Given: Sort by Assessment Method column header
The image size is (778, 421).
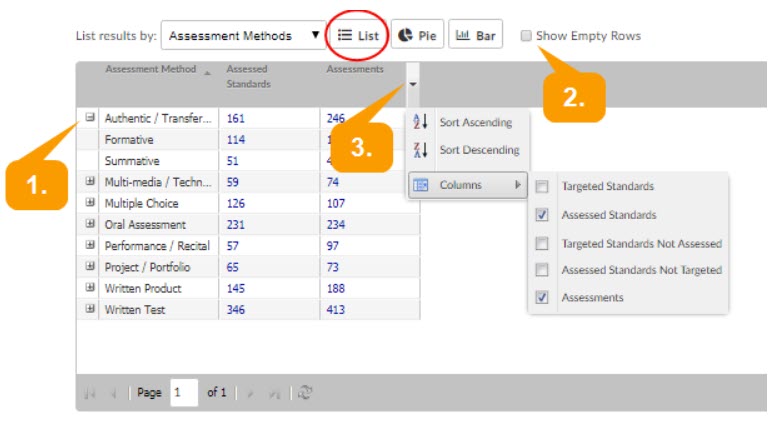Looking at the screenshot, I should [150, 70].
